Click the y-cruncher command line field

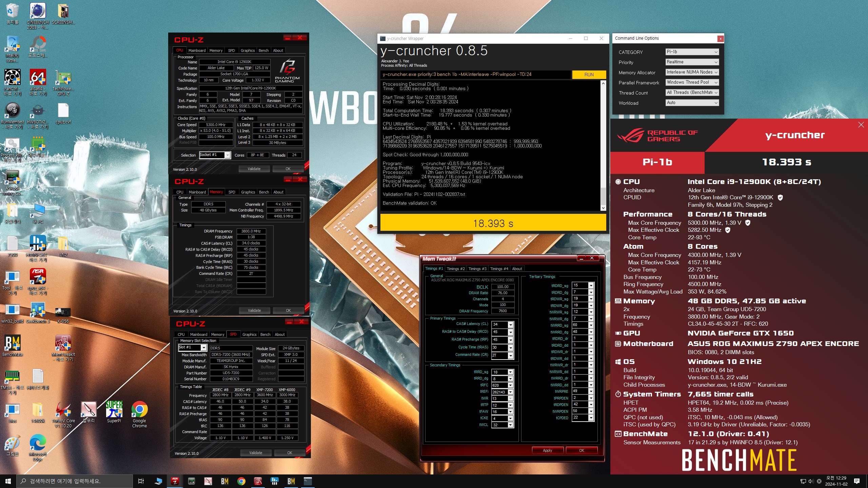click(475, 75)
